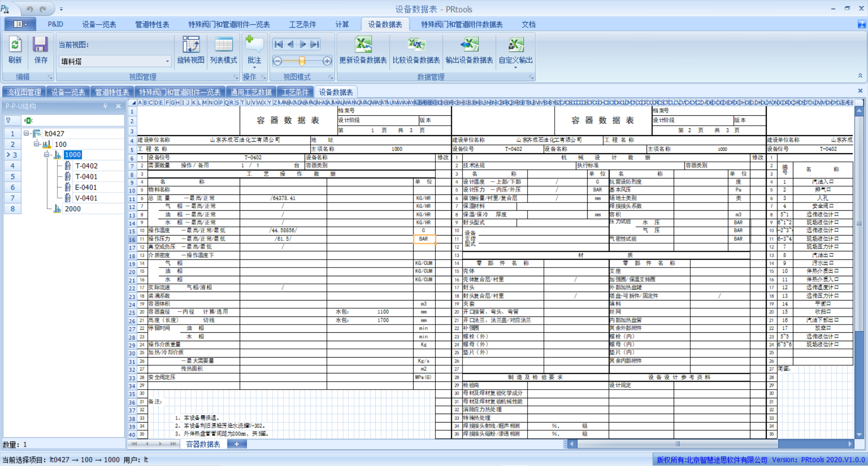Open the 工艺条件 ribbon tab
Viewport: 868px width, 466px height.
coord(302,24)
